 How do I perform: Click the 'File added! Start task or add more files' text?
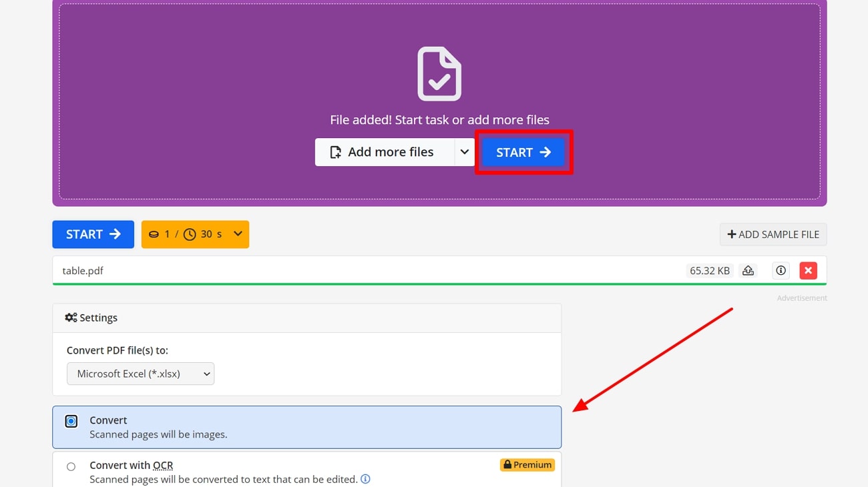(439, 120)
